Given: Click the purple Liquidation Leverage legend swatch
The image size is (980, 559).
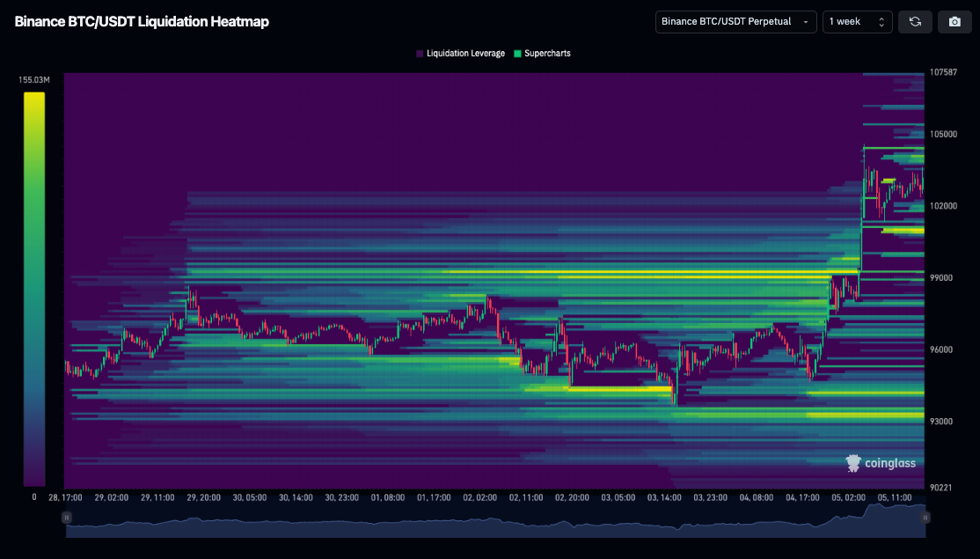Looking at the screenshot, I should tap(420, 54).
